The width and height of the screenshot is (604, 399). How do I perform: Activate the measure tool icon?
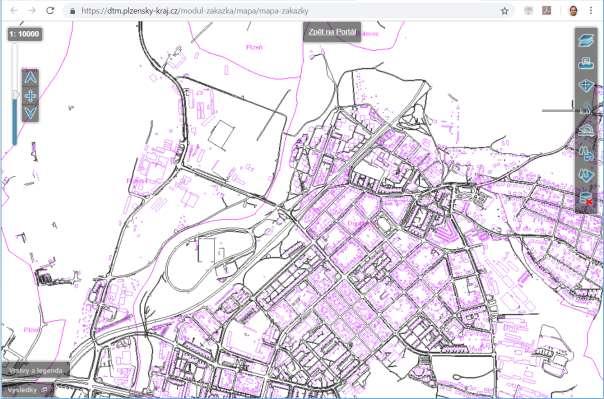[586, 108]
